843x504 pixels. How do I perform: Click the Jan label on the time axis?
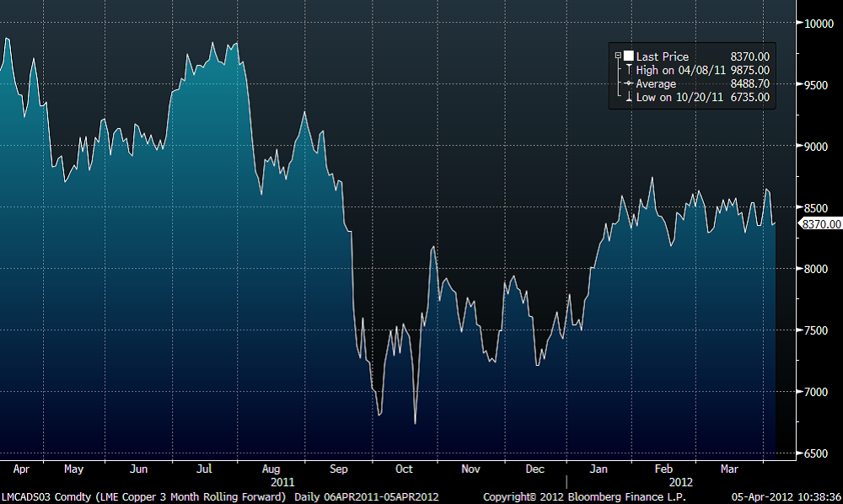[599, 469]
